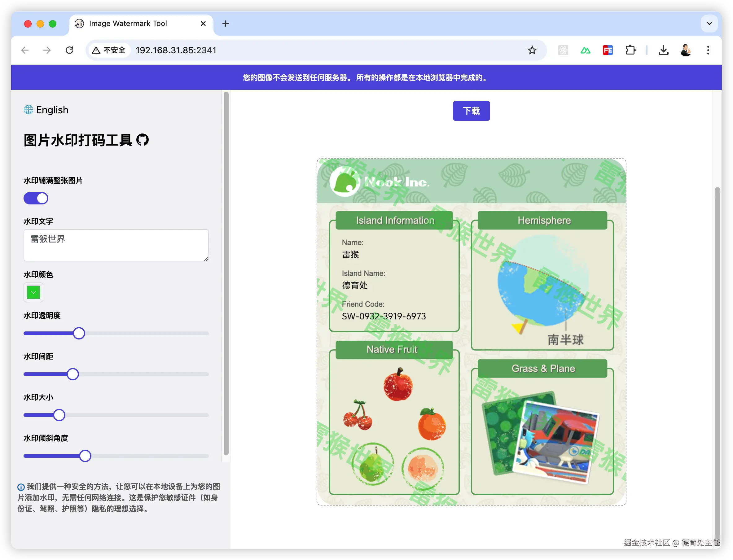This screenshot has height=560, width=733.
Task: Reload the current page
Action: click(x=69, y=50)
